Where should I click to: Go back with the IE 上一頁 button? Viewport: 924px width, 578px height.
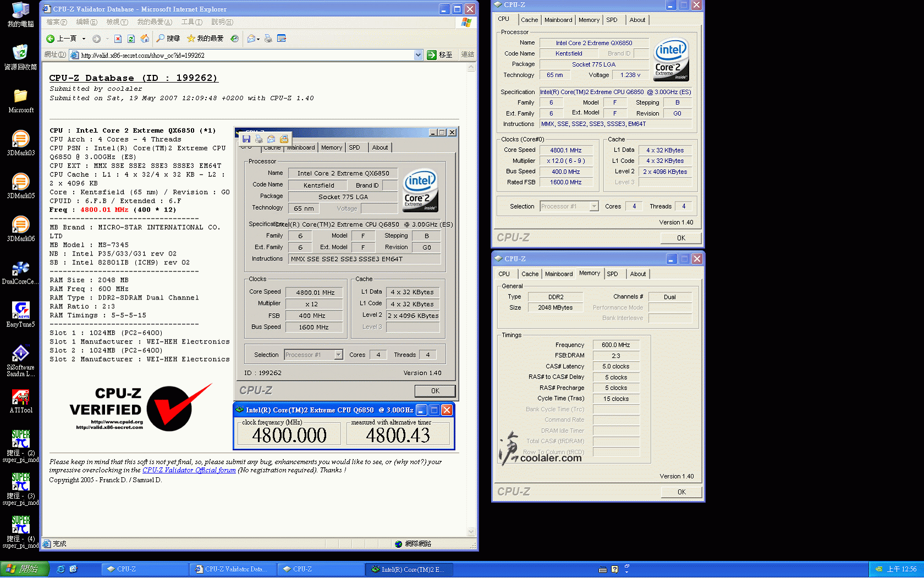click(x=61, y=39)
